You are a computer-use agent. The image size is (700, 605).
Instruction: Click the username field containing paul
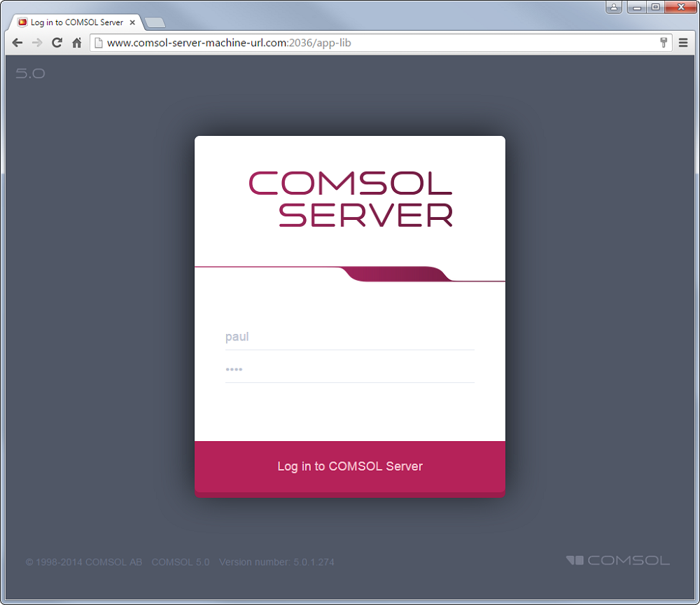click(349, 337)
